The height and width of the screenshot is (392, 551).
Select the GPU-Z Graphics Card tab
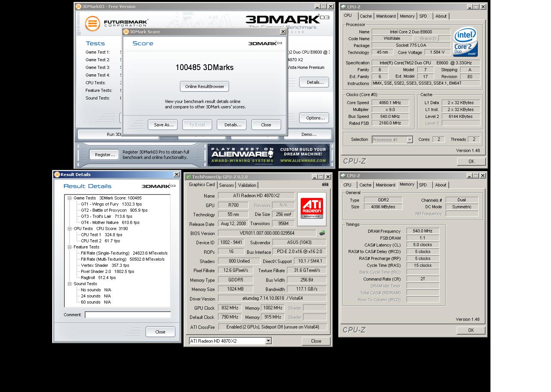(202, 185)
